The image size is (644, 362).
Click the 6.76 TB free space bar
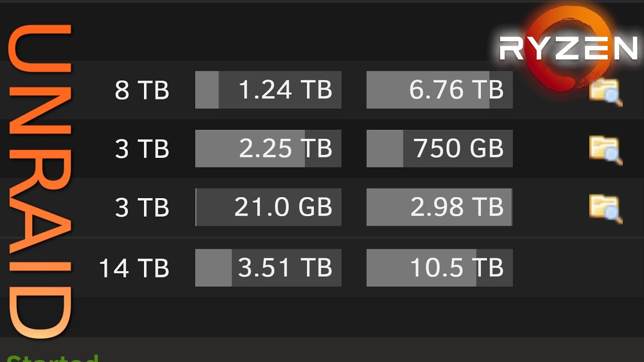click(439, 90)
